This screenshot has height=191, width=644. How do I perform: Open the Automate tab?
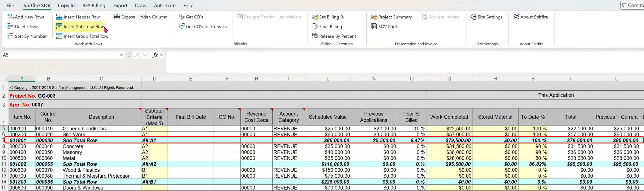pos(165,6)
